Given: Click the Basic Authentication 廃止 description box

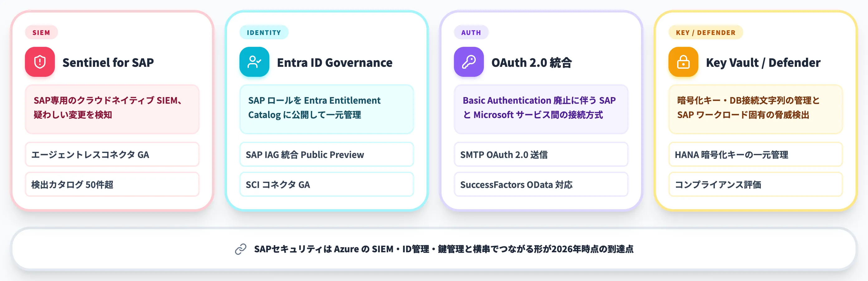Looking at the screenshot, I should tap(541, 109).
